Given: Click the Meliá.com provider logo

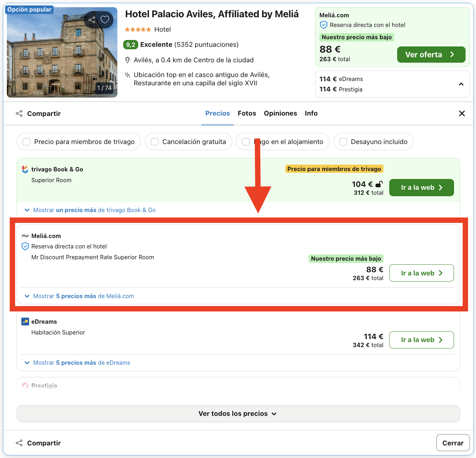Looking at the screenshot, I should [x=24, y=235].
